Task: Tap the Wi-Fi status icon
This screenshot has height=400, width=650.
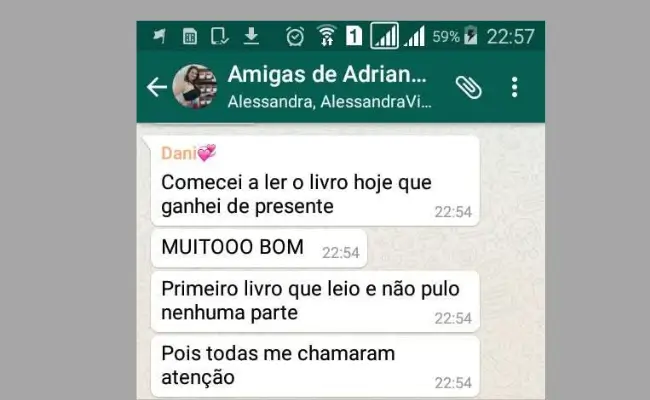Action: (x=327, y=35)
